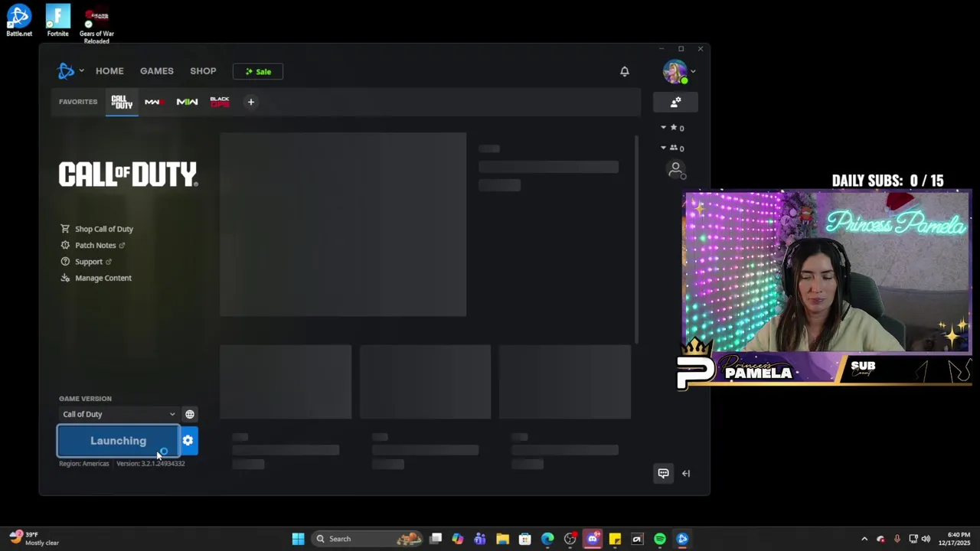Click the microphone tray icon
This screenshot has width=980, height=551.
(x=897, y=539)
